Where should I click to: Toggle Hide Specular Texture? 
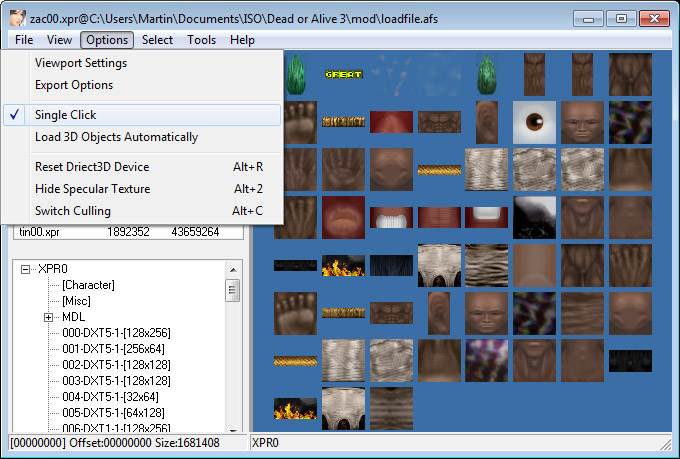[x=142, y=189]
